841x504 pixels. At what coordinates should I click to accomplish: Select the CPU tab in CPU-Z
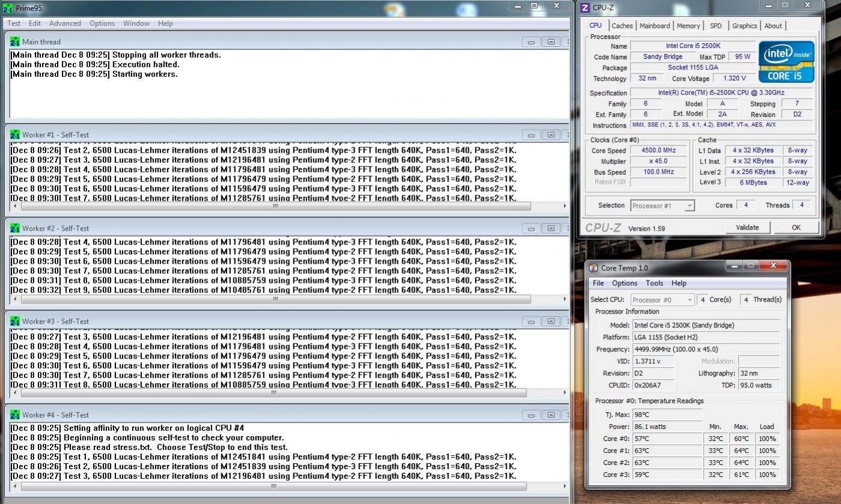[x=595, y=25]
